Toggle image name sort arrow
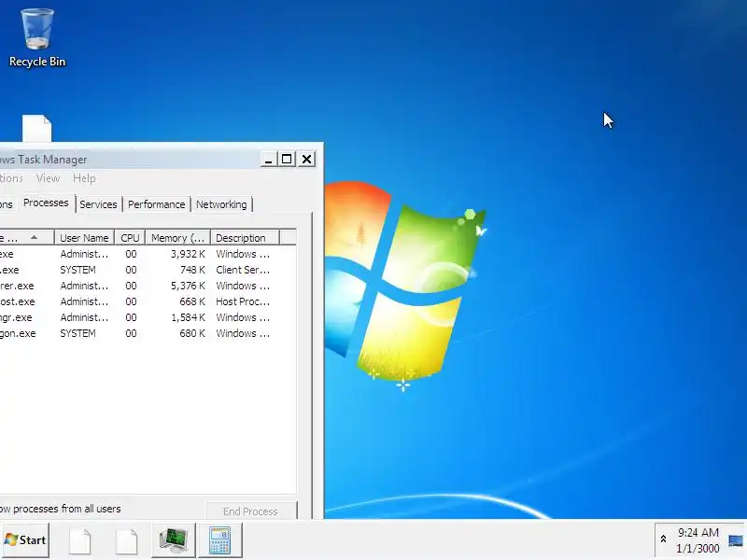Image resolution: width=747 pixels, height=560 pixels. 34,237
